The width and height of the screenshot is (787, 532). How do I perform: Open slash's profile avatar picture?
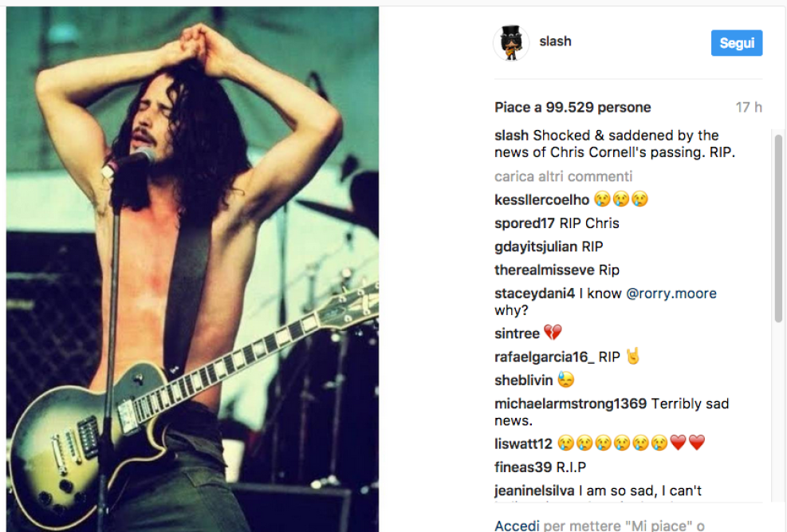coord(511,42)
